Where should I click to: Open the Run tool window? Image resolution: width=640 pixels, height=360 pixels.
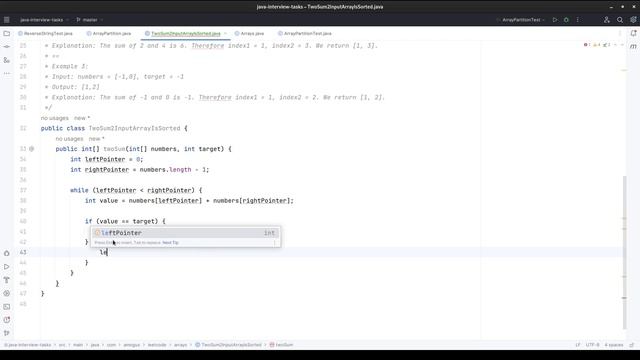[x=7, y=267]
